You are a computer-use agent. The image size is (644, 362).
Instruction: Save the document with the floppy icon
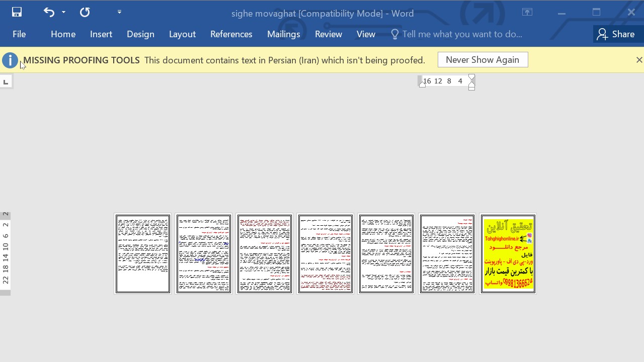tap(17, 12)
